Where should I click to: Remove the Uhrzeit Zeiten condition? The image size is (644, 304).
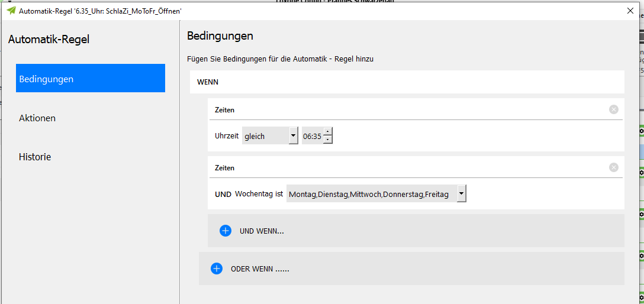pos(613,109)
